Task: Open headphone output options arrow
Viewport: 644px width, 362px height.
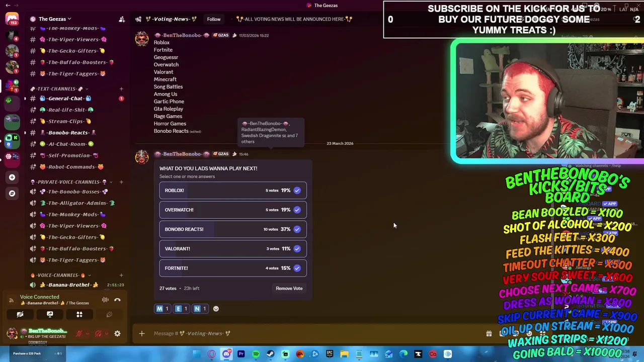Action: tap(106, 333)
